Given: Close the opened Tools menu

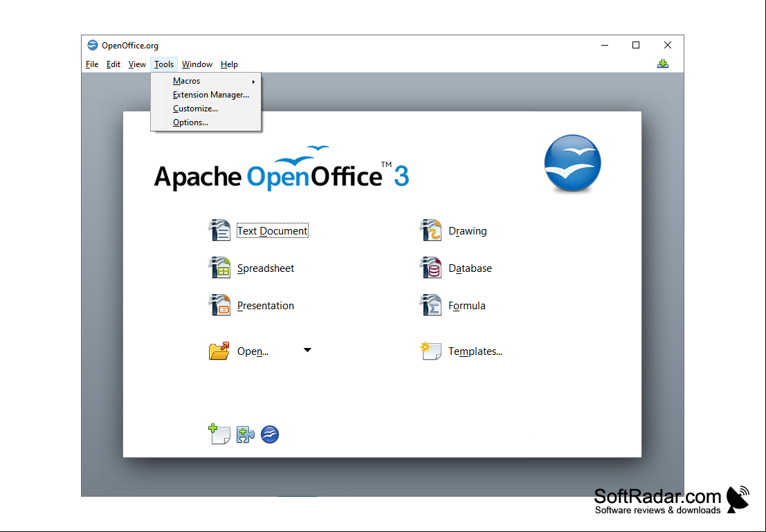Looking at the screenshot, I should (x=164, y=64).
